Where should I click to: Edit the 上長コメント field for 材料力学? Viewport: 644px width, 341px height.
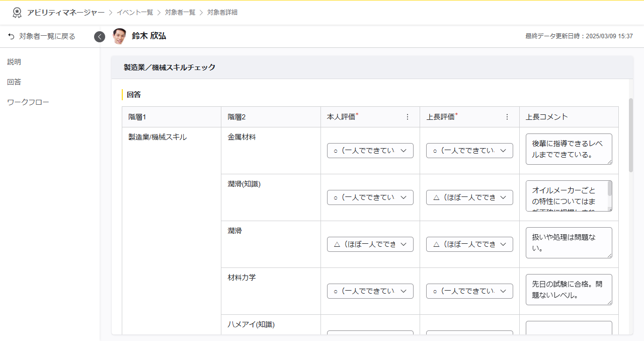tap(569, 290)
